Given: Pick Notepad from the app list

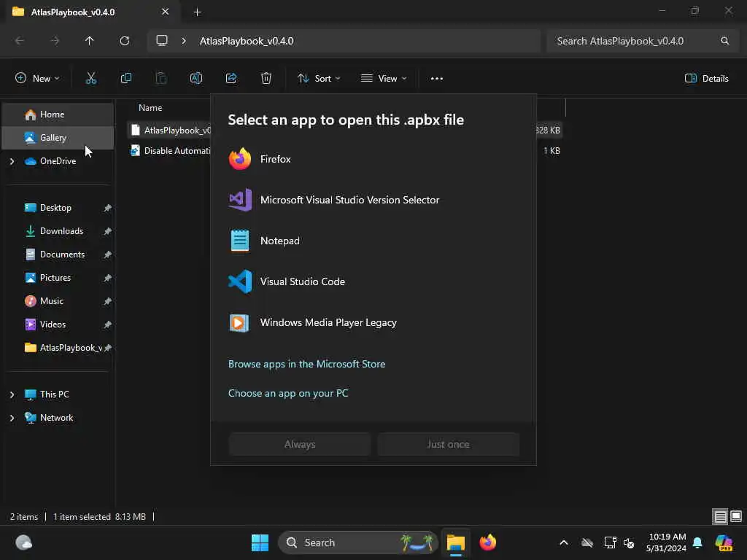Looking at the screenshot, I should (373, 241).
